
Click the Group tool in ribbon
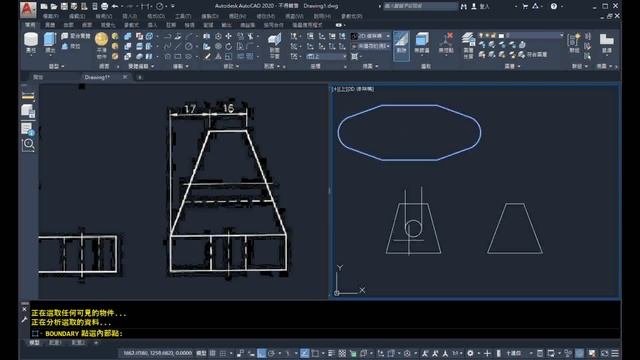pyautogui.click(x=574, y=43)
